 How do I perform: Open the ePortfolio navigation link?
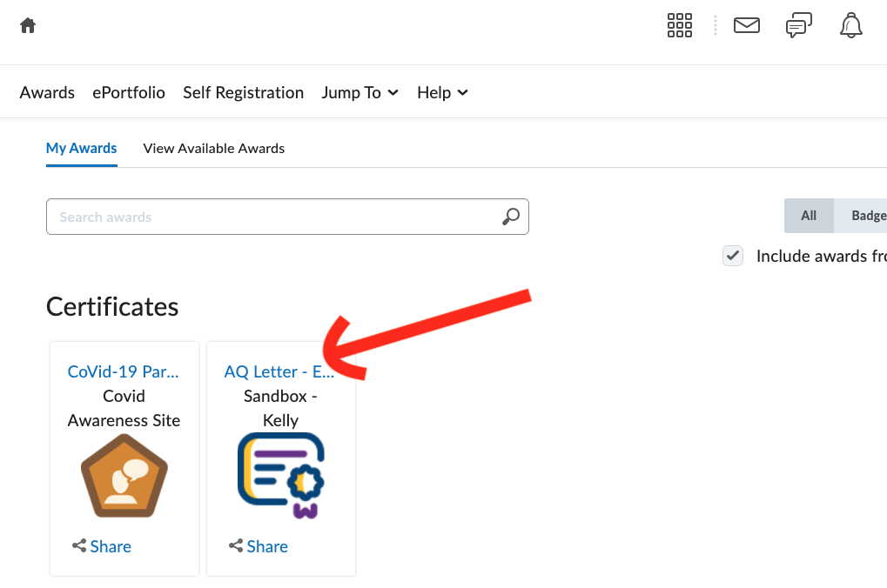[129, 92]
